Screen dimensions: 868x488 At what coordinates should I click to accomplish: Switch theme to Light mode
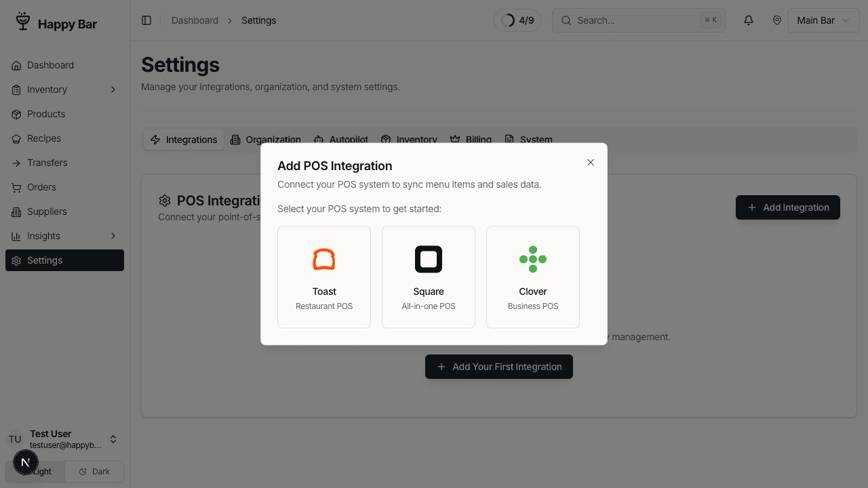42,472
